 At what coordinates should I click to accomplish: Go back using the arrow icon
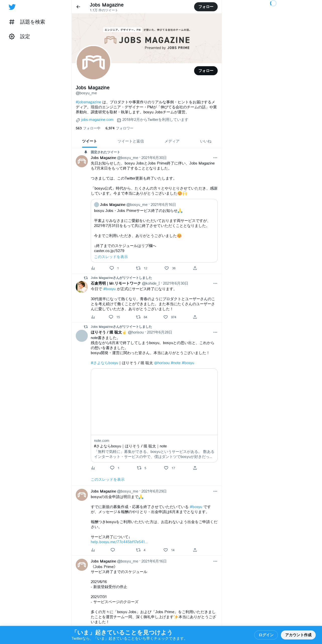pos(78,7)
